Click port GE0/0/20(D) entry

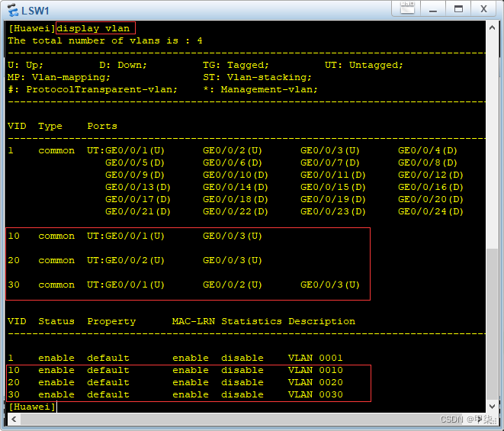[x=431, y=199]
